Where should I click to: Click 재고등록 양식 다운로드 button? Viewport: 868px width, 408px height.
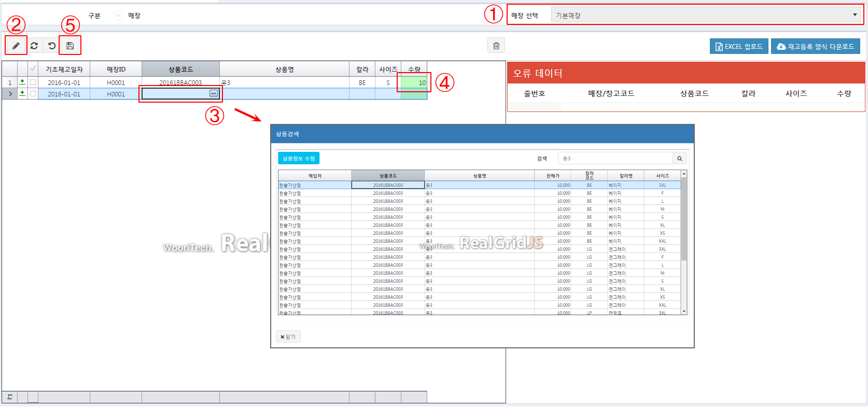click(x=816, y=46)
